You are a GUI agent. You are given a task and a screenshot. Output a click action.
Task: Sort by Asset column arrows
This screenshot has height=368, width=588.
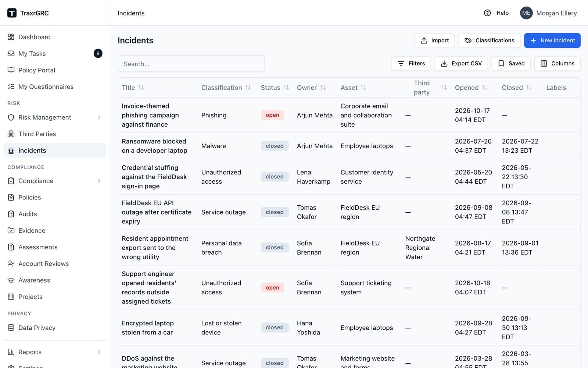tap(363, 88)
